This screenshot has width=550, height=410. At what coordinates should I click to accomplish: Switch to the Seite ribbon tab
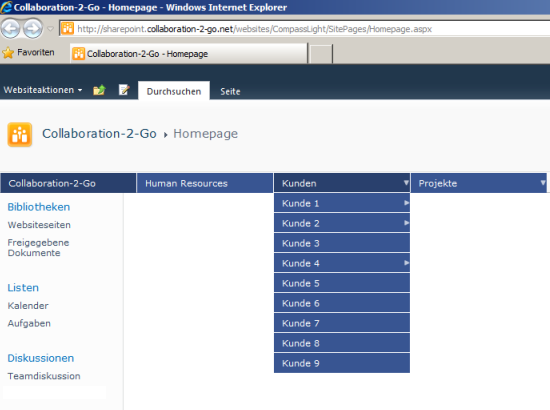(230, 91)
